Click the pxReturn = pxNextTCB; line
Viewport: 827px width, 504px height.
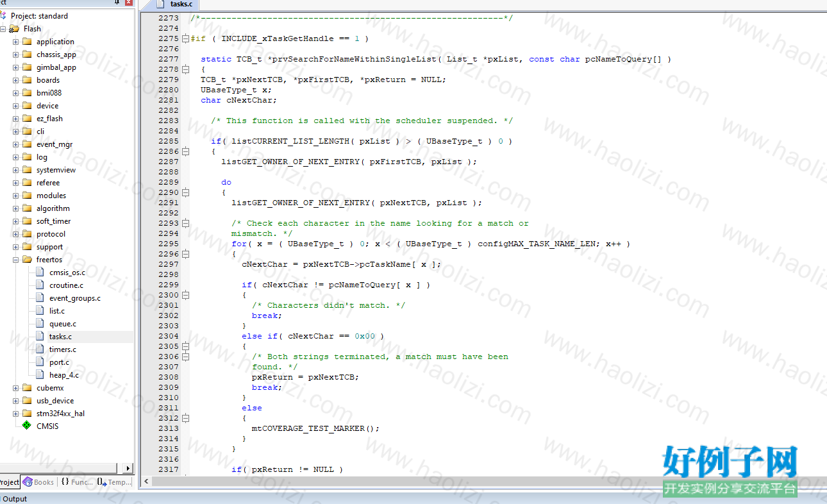[305, 377]
